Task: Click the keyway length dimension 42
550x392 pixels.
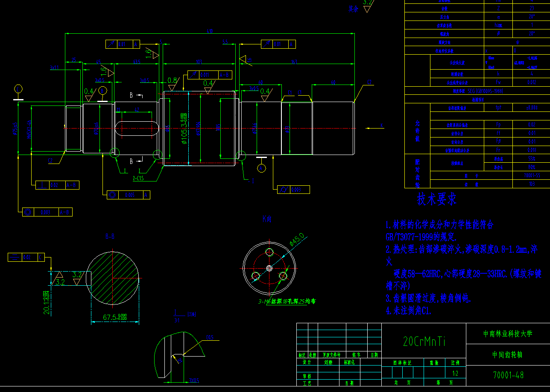Action: (137, 110)
